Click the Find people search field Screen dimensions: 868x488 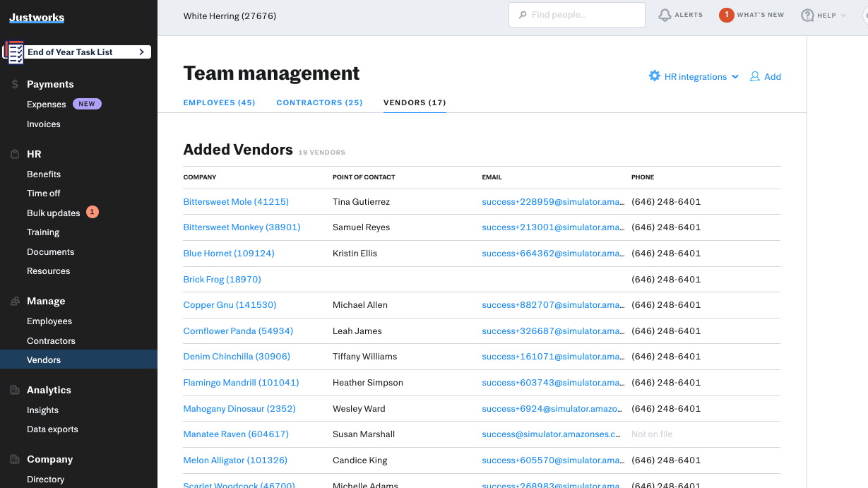click(577, 15)
